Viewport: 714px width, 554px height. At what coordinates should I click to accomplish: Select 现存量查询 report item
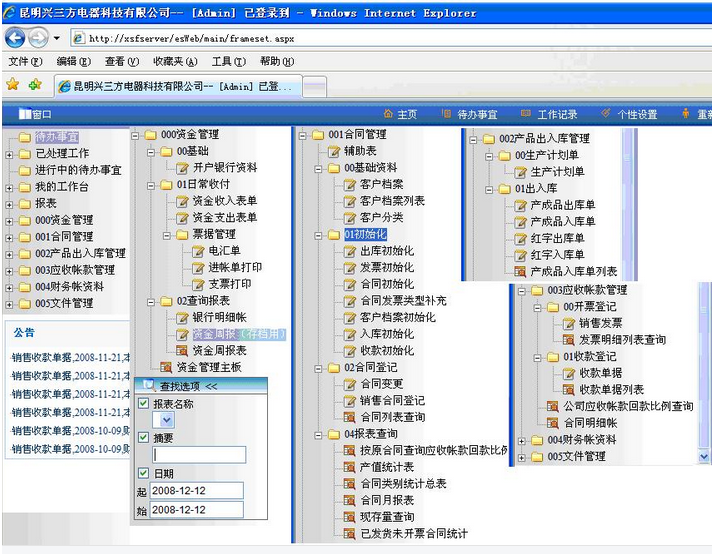pyautogui.click(x=387, y=517)
